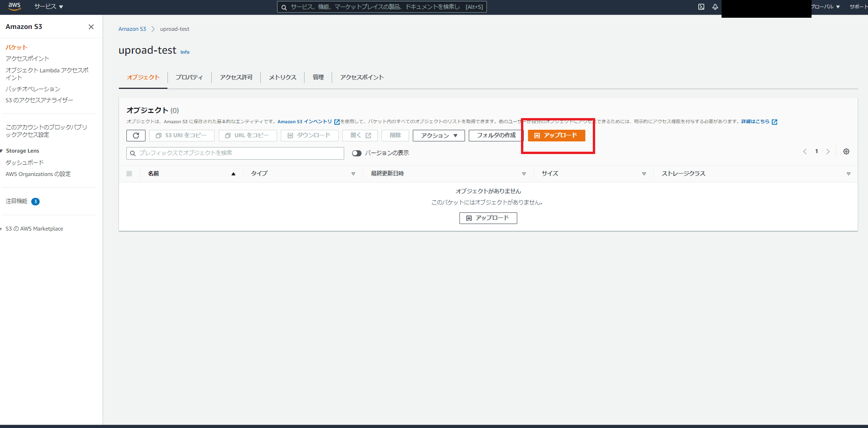Click the refresh objects button
868x428 pixels.
click(136, 135)
